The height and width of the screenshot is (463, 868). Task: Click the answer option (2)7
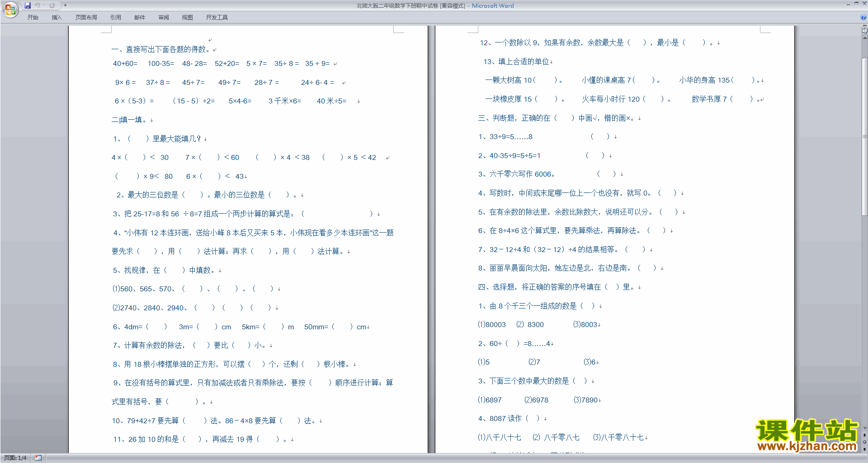tap(534, 362)
